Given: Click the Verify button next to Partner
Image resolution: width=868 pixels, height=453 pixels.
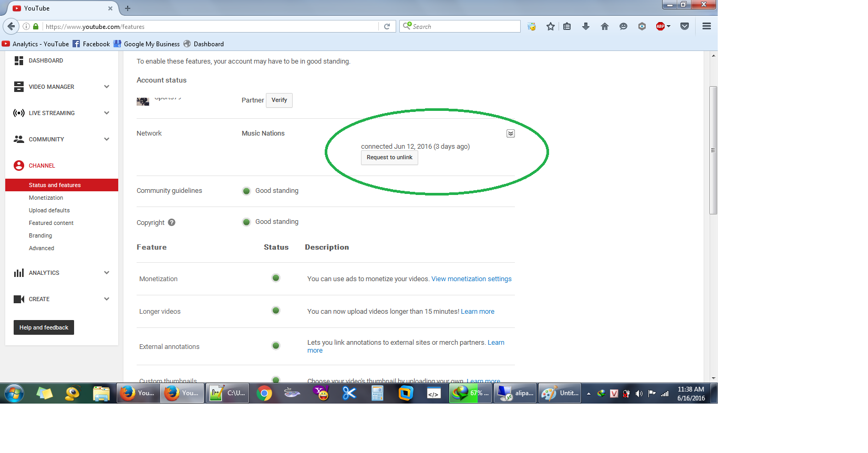Looking at the screenshot, I should (279, 100).
